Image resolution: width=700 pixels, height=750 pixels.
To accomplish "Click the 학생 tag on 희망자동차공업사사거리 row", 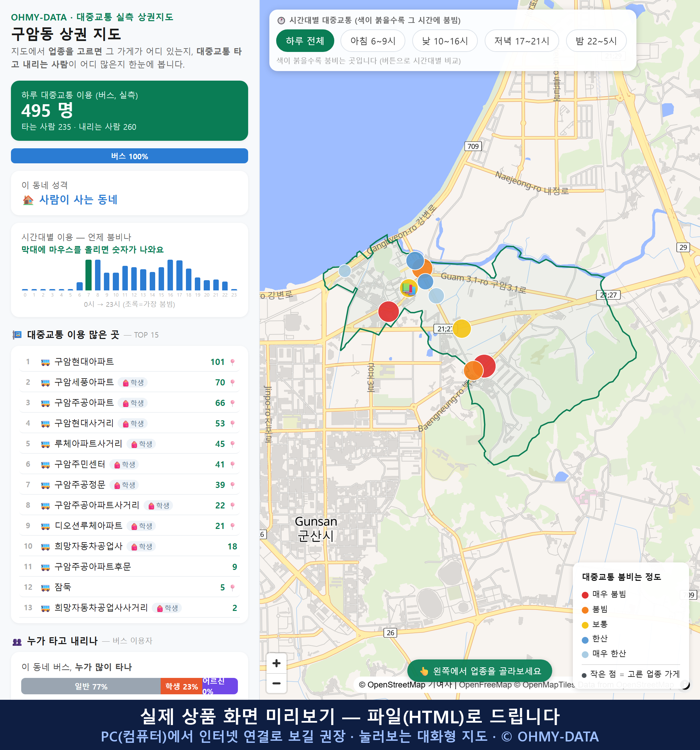I will pos(167,608).
